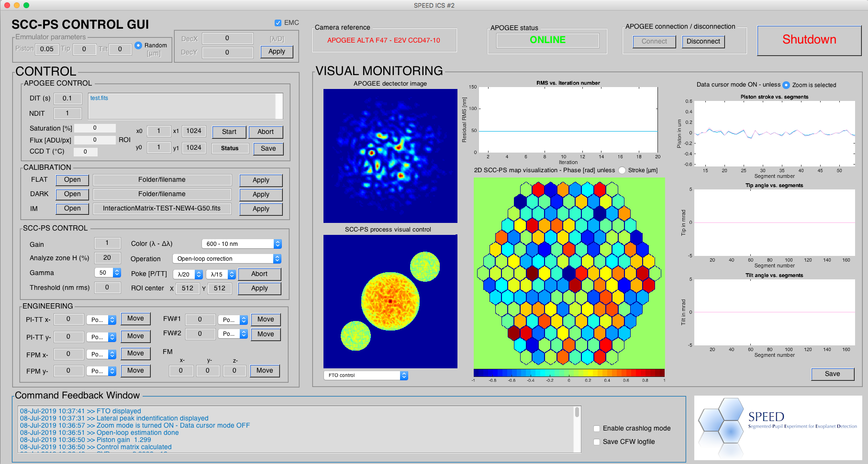
Task: Click the InteractionMatrix filename field
Action: click(x=162, y=209)
